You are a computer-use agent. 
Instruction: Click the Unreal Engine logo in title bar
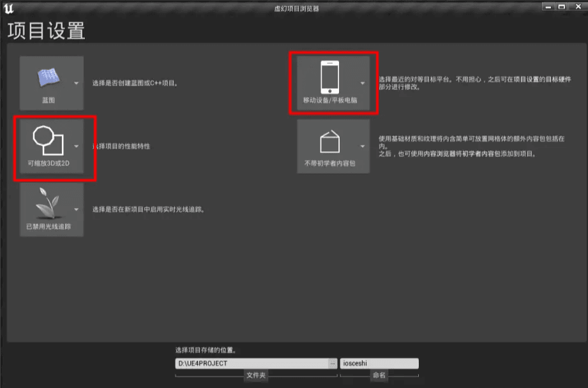[x=8, y=8]
